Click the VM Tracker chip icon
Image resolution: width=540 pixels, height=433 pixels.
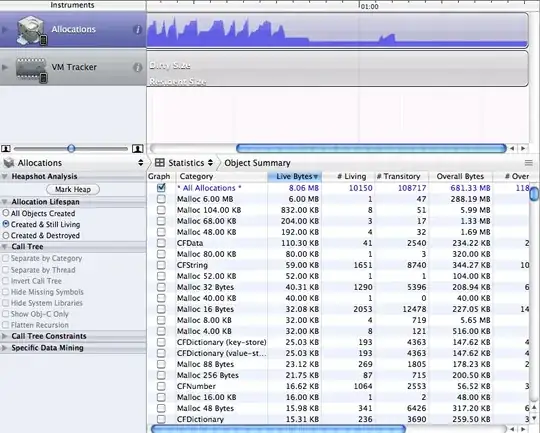pos(31,69)
